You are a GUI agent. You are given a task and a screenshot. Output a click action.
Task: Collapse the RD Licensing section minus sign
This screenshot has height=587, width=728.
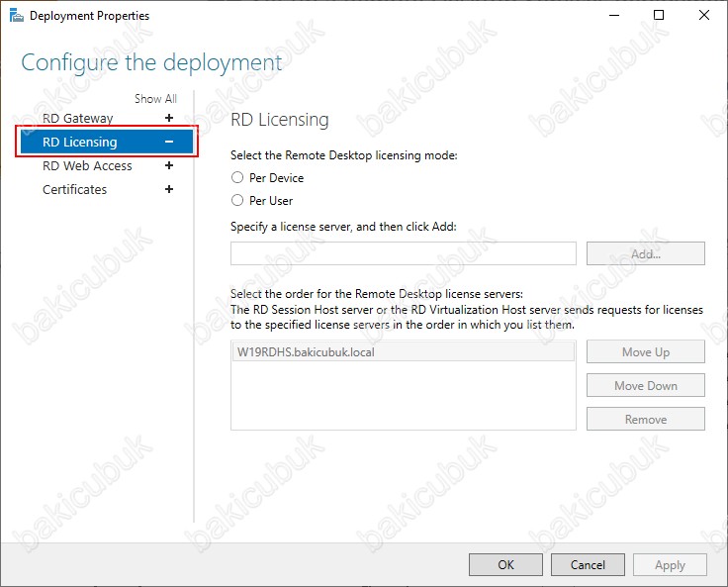pos(169,142)
